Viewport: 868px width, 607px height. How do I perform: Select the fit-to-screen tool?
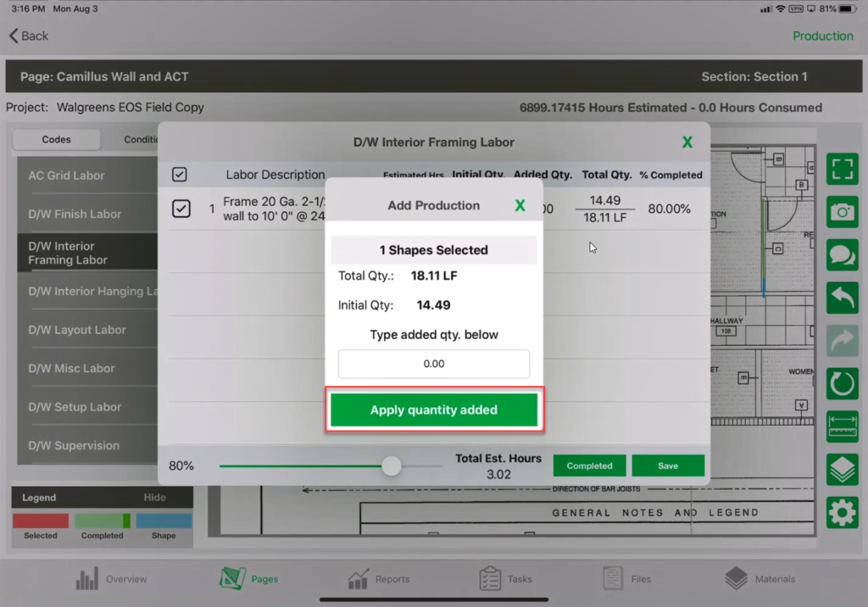[x=842, y=169]
